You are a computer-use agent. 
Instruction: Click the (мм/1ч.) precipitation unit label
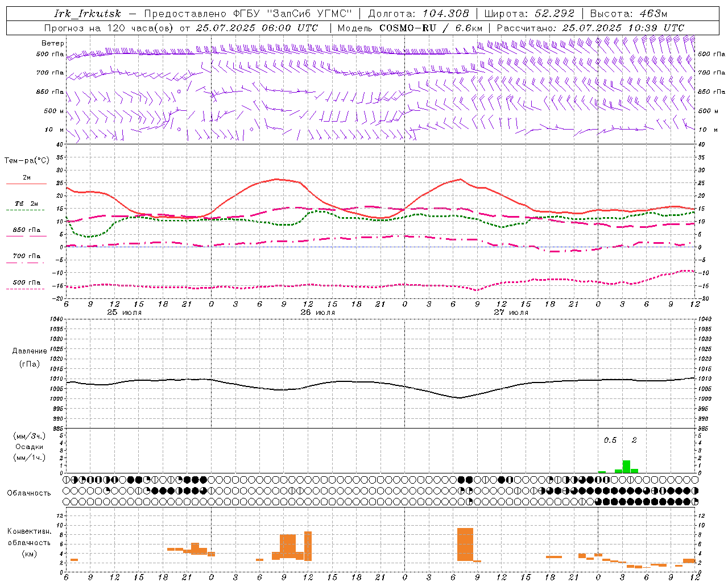click(30, 458)
